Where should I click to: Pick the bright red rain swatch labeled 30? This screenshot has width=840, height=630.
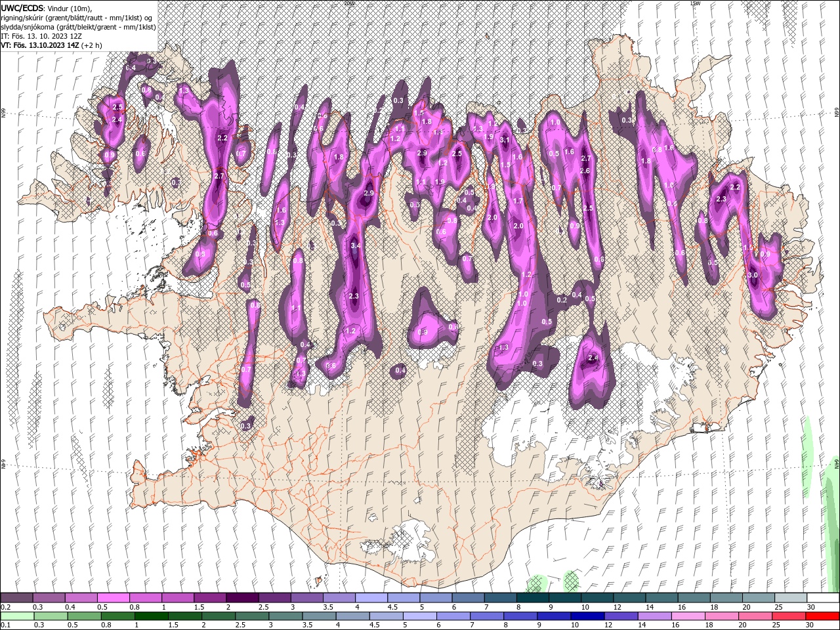coord(822,616)
